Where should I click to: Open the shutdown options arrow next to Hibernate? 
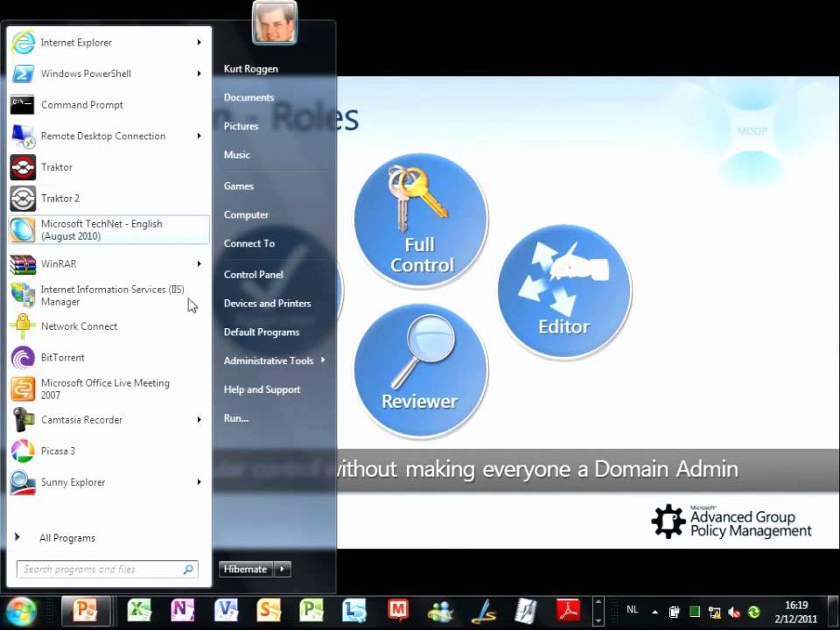(283, 569)
